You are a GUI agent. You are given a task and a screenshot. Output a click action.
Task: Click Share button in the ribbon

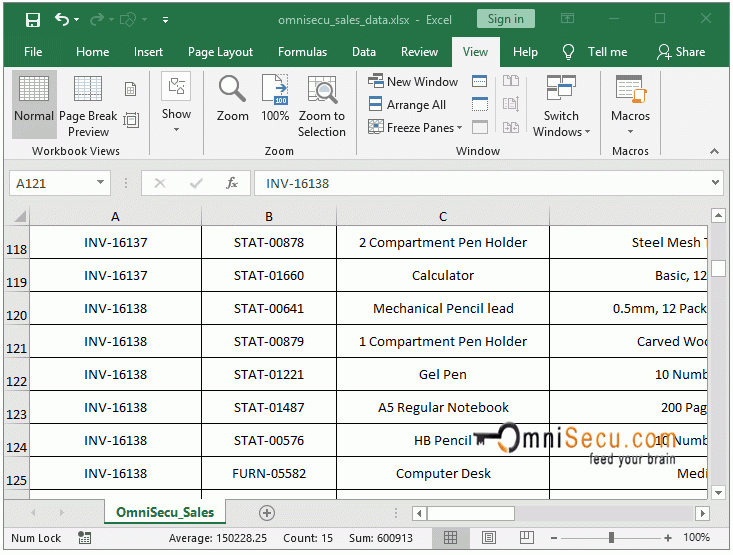coord(681,52)
